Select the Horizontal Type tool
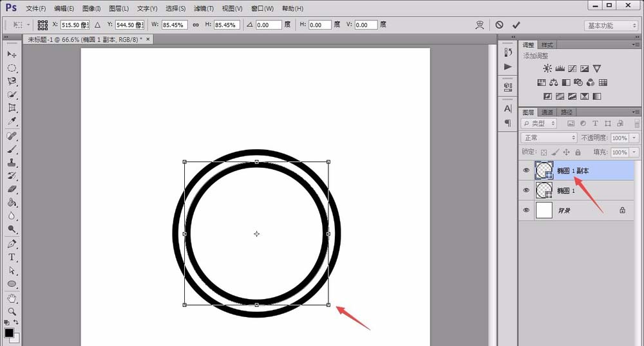 (x=12, y=257)
